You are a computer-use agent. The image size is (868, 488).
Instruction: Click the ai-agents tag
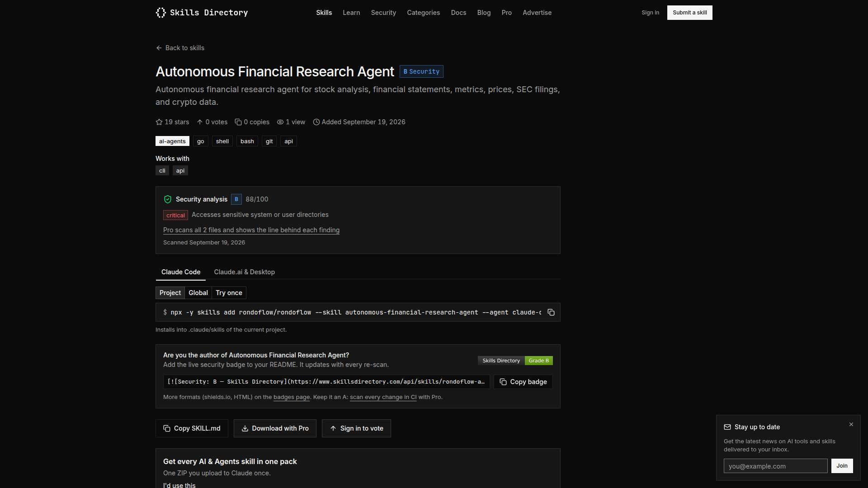172,141
